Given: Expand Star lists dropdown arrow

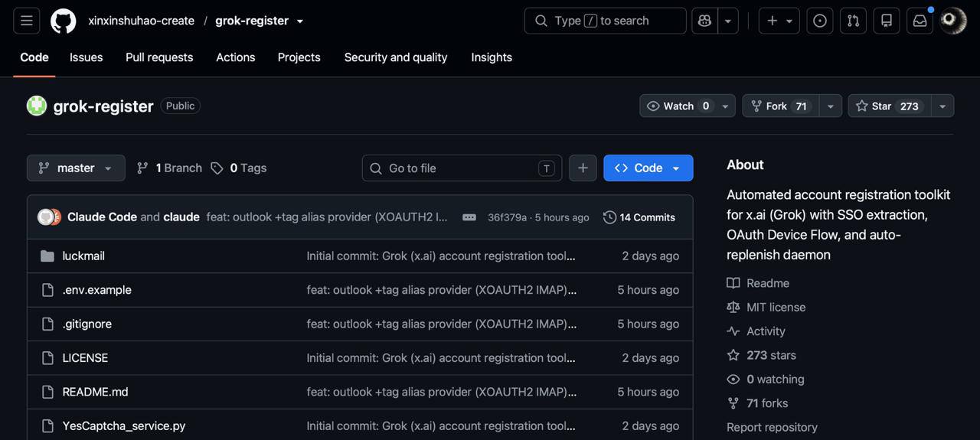Looking at the screenshot, I should pyautogui.click(x=942, y=106).
